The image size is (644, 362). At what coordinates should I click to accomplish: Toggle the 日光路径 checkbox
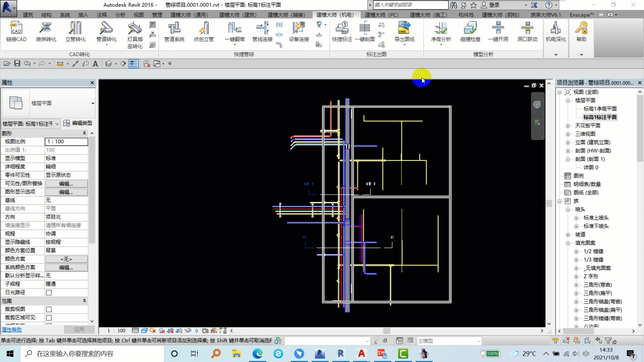click(x=49, y=293)
